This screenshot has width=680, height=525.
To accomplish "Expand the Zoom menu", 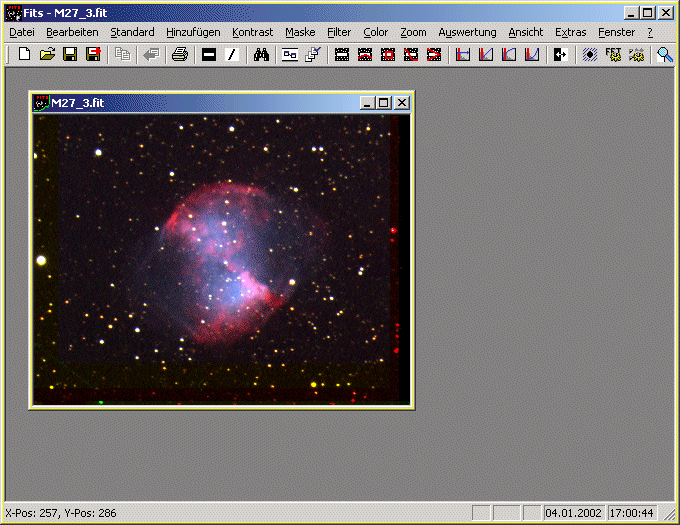I will tap(413, 32).
